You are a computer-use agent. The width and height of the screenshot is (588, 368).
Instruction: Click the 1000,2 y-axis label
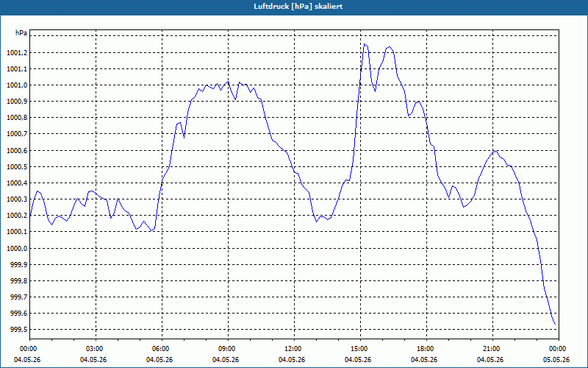coord(17,216)
